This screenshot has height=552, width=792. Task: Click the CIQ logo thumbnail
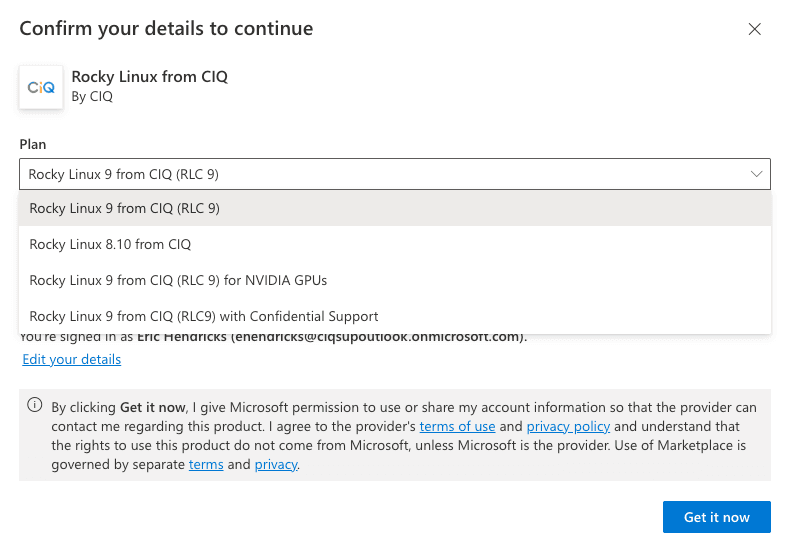click(41, 87)
